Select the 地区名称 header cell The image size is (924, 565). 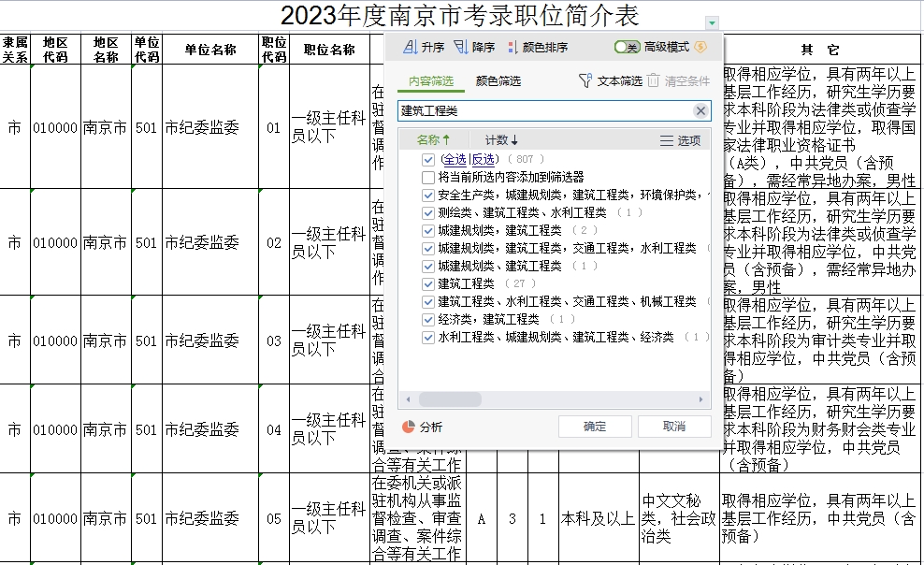tap(106, 50)
